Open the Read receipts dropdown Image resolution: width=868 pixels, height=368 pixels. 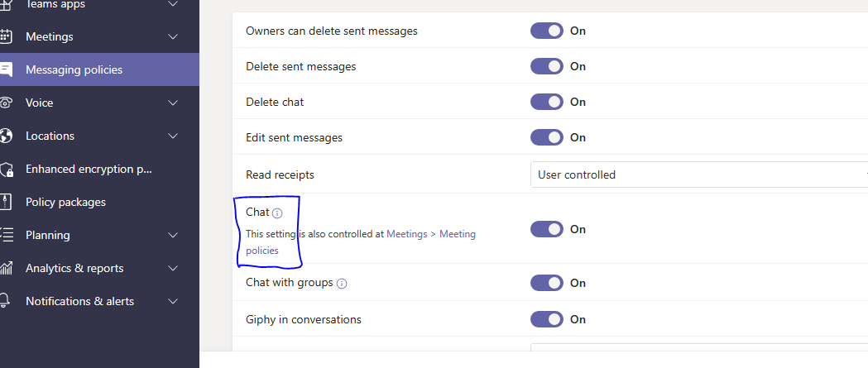699,174
